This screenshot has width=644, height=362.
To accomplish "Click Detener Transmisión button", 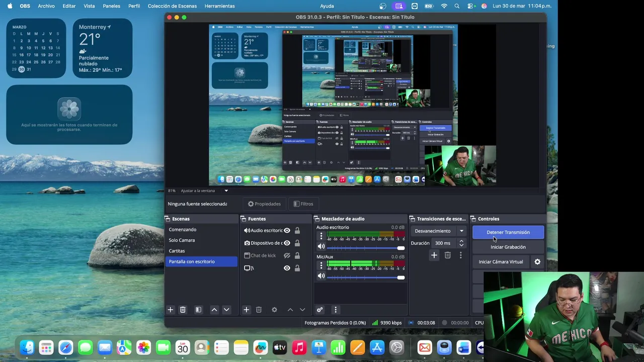I will pos(508,232).
